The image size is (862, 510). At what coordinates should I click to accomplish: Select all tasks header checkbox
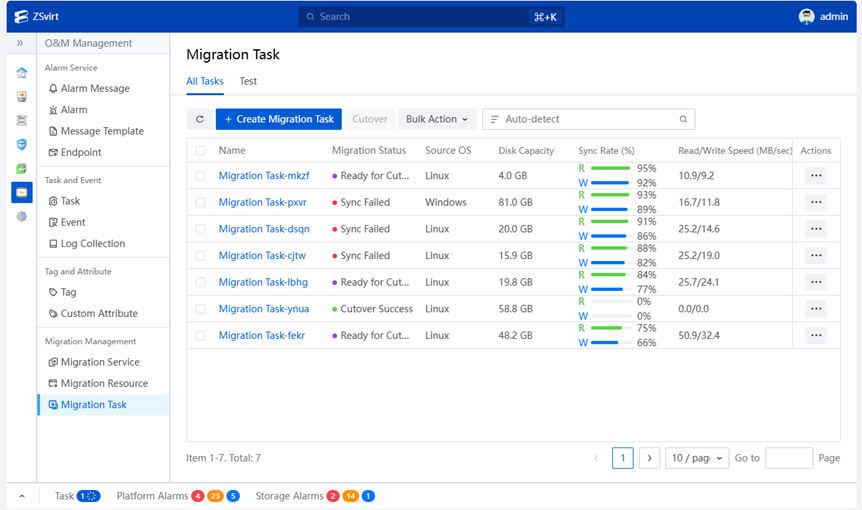pos(201,151)
